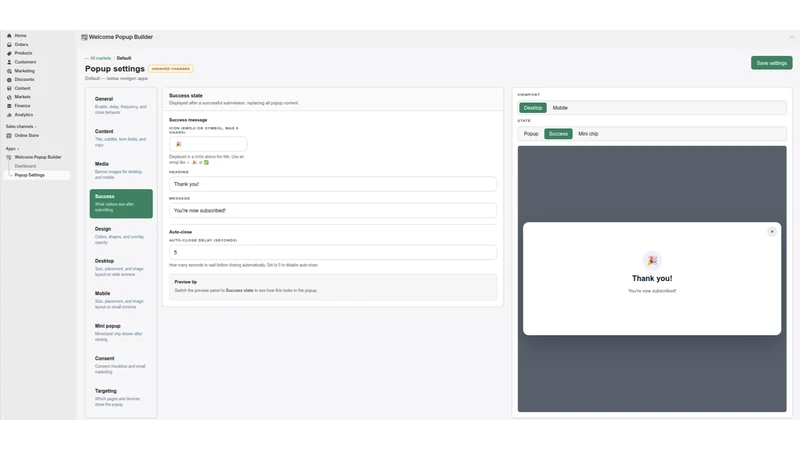Image resolution: width=800 pixels, height=450 pixels.
Task: Focus the icon emoji input field
Action: pyautogui.click(x=208, y=144)
